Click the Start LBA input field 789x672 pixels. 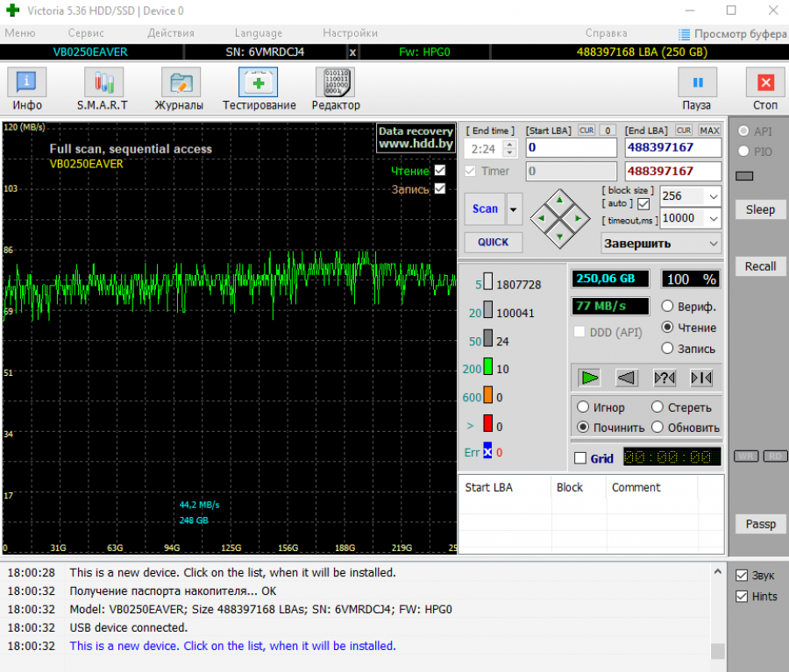(x=571, y=148)
